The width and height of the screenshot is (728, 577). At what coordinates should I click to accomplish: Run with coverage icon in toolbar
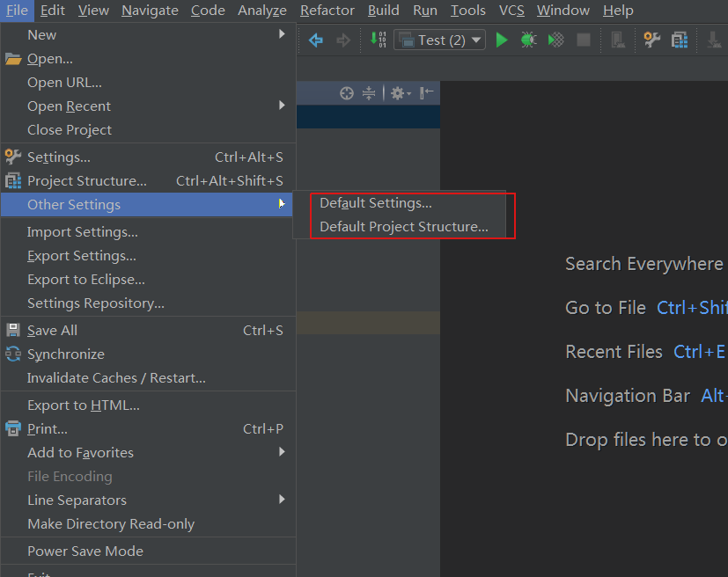tap(555, 40)
